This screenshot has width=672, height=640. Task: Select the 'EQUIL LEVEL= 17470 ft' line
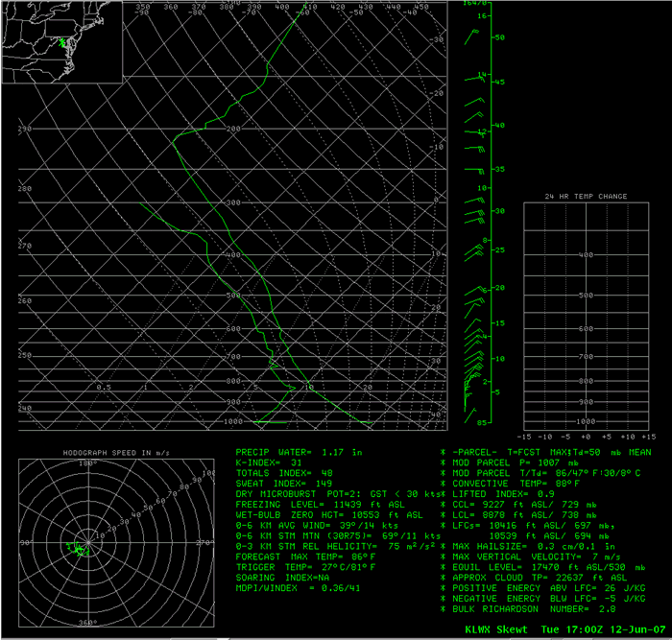pyautogui.click(x=549, y=567)
